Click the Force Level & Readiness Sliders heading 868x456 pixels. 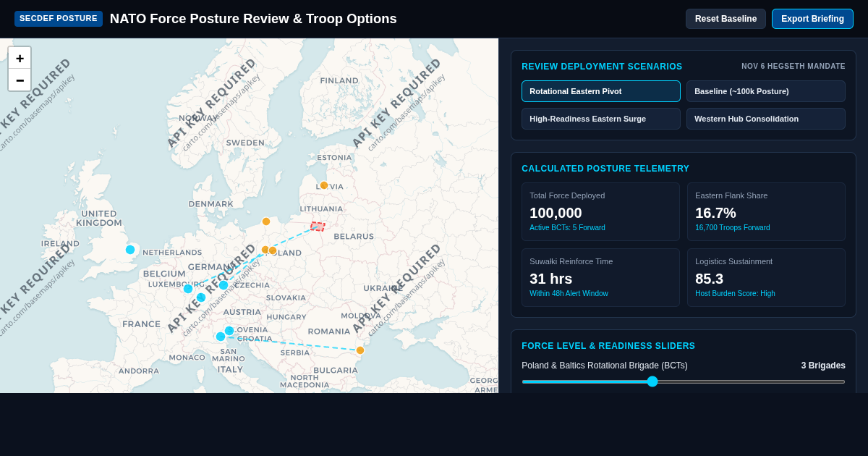(x=608, y=346)
